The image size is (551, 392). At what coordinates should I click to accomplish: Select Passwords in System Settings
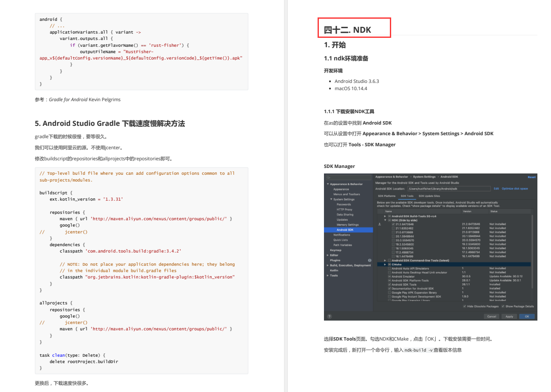click(344, 205)
